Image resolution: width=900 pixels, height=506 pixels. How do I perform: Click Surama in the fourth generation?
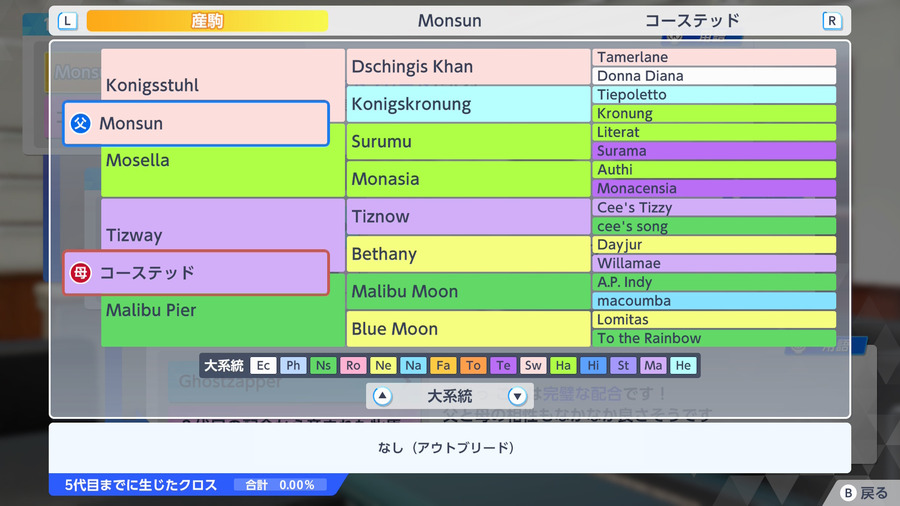(714, 151)
